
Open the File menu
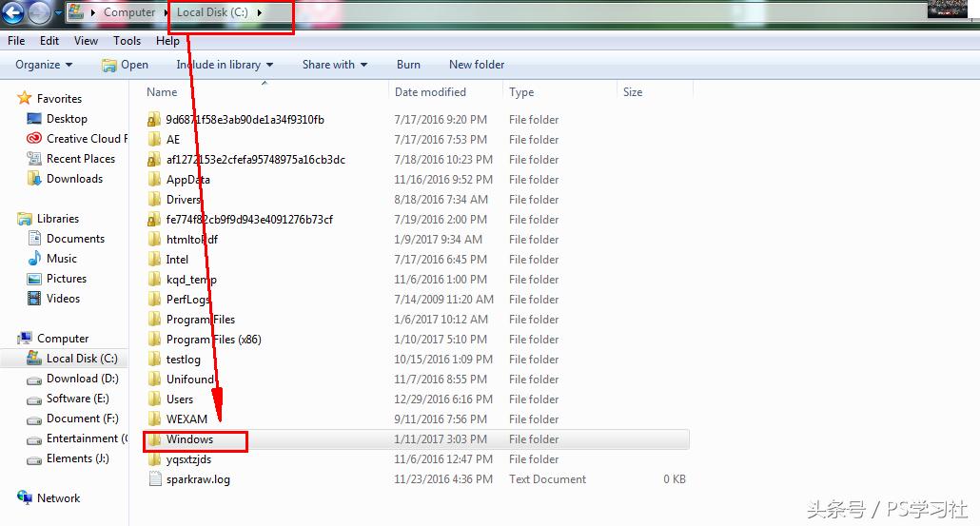tap(16, 41)
